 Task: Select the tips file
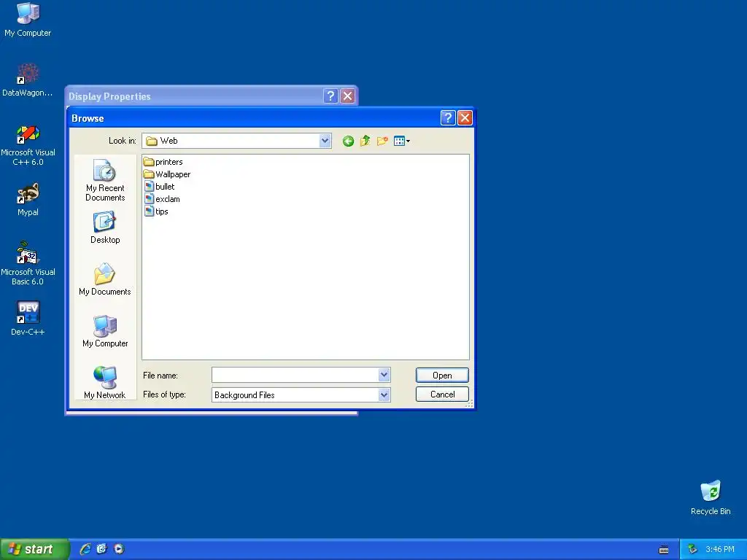coord(156,211)
